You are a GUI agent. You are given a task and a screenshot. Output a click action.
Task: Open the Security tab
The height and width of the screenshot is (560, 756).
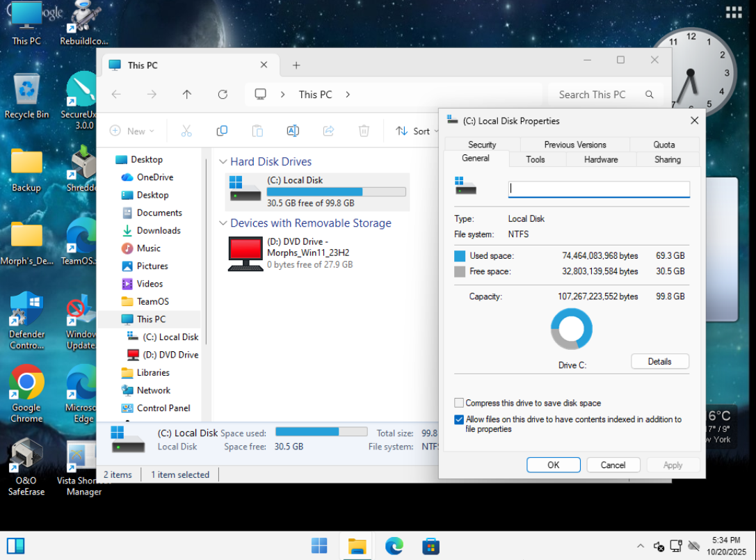pos(482,145)
